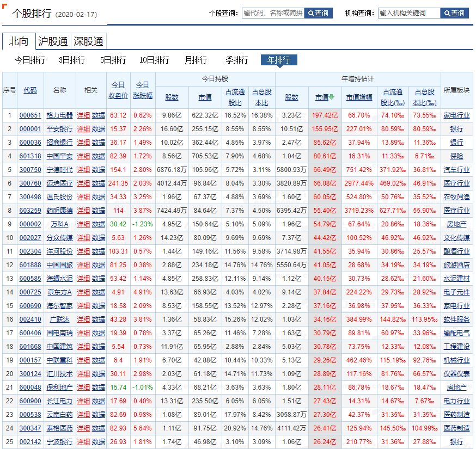Open stock code 000651 link
This screenshot has height=449, width=476.
[30, 115]
